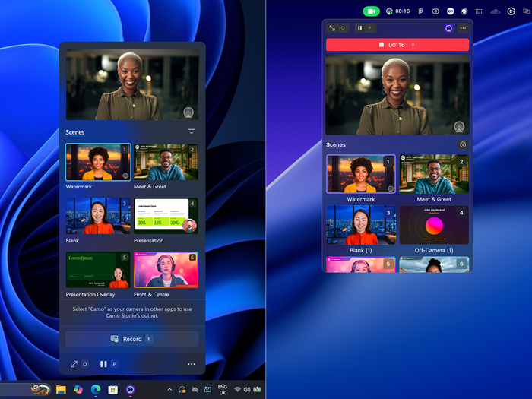
Task: Open the Scenes filter menu in the Windows Camo panel
Action: (x=192, y=131)
